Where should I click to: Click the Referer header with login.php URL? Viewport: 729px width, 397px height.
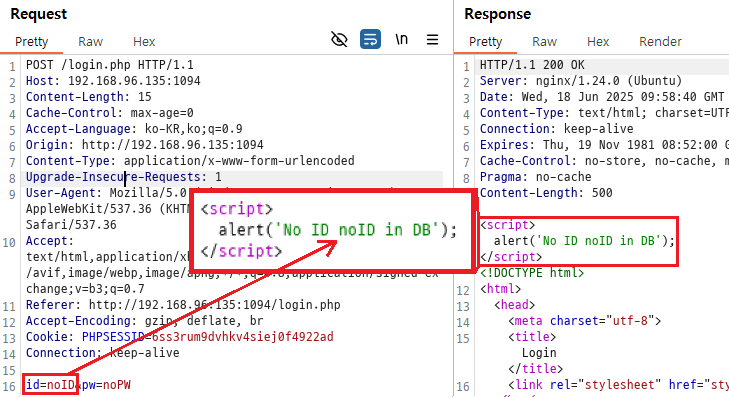coord(183,305)
